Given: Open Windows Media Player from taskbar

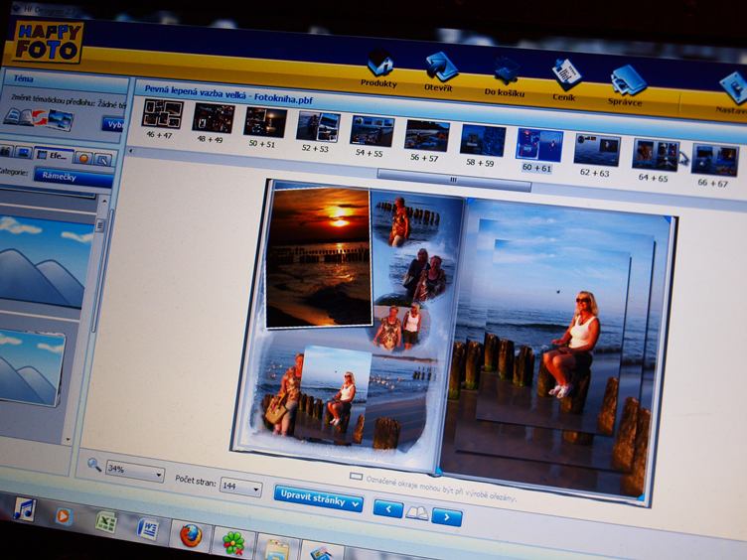Looking at the screenshot, I should coord(64,516).
